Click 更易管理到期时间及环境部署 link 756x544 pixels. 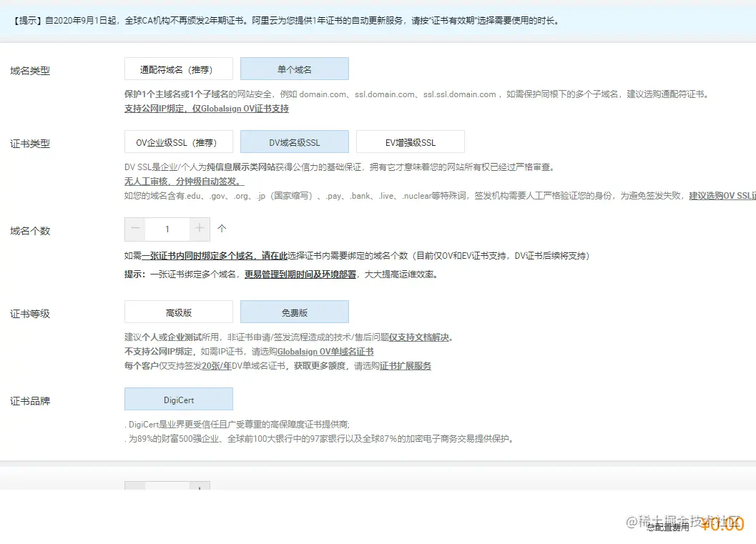click(x=300, y=275)
